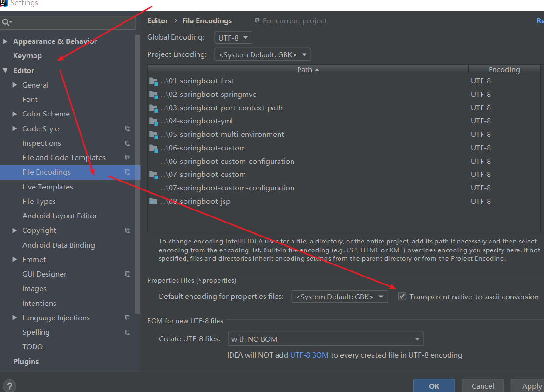
Task: Click the OK button
Action: 434,386
